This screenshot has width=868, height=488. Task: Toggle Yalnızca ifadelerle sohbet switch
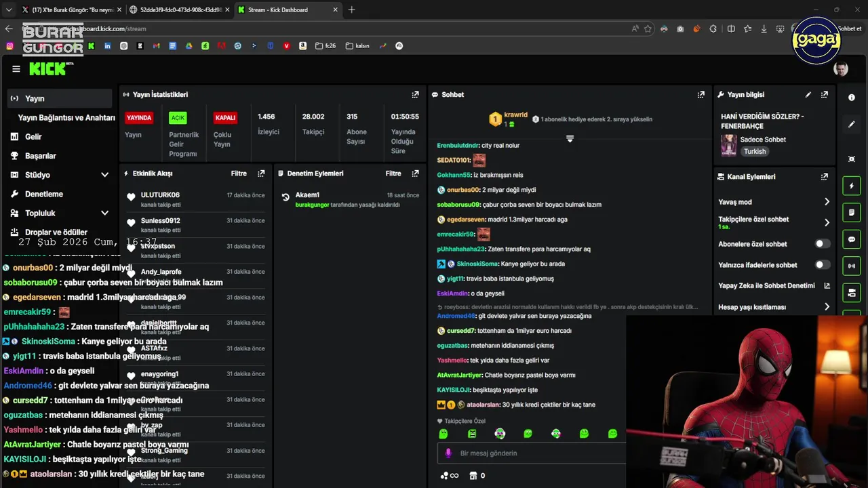pos(822,265)
